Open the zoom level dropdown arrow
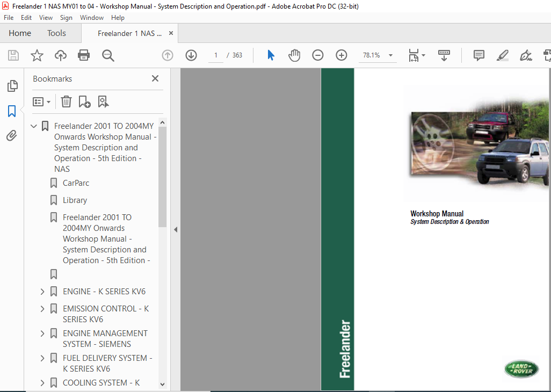The width and height of the screenshot is (551, 392). click(390, 55)
